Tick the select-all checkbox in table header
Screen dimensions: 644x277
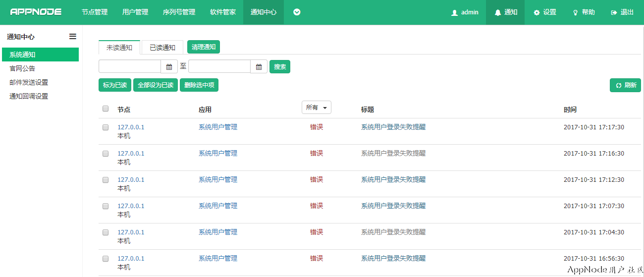106,109
